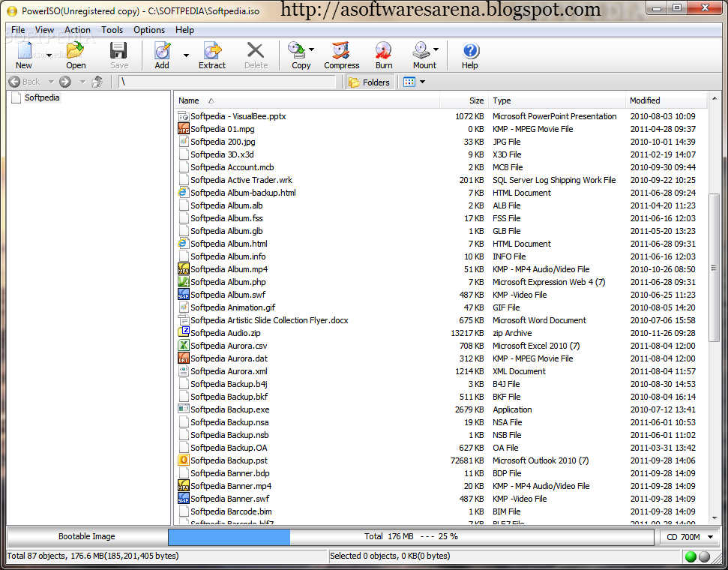Click the disc capacity progress bar

pyautogui.click(x=411, y=536)
